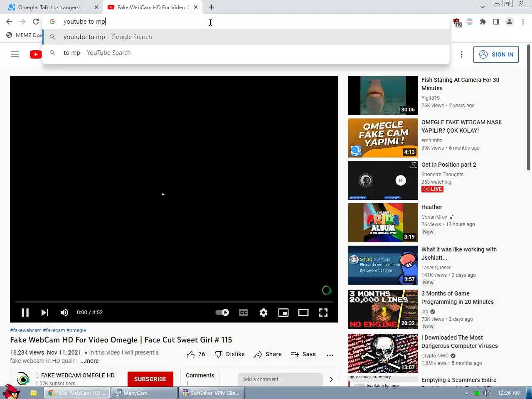This screenshot has height=399, width=532.
Task: Click the SIGN IN button
Action: tap(496, 54)
